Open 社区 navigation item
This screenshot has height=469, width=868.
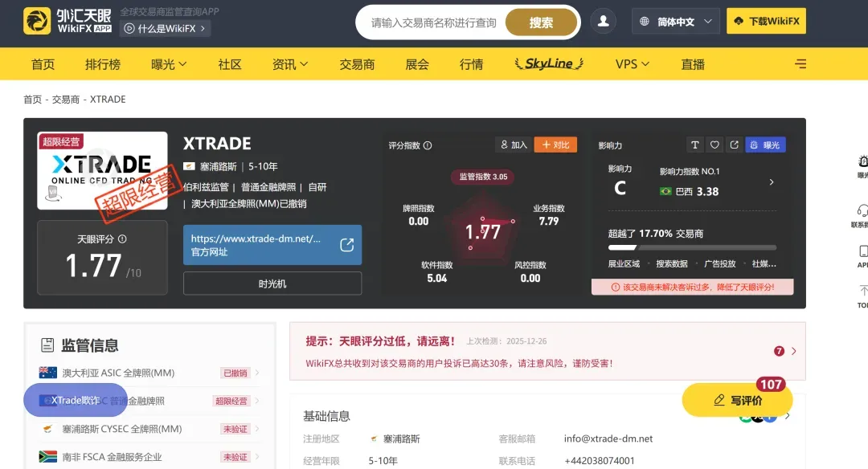click(x=230, y=64)
